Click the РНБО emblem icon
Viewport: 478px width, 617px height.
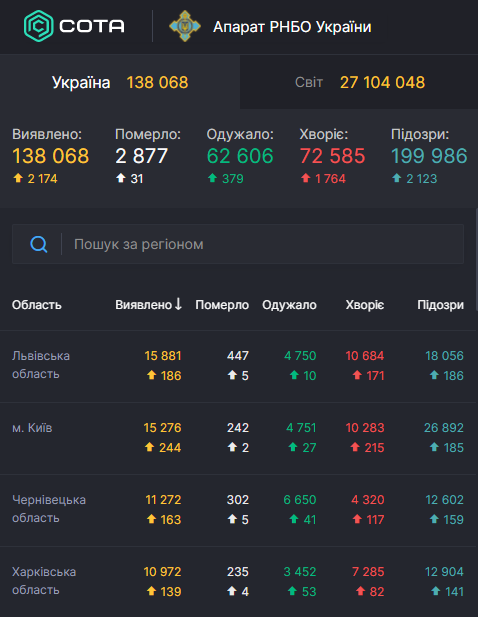(185, 26)
